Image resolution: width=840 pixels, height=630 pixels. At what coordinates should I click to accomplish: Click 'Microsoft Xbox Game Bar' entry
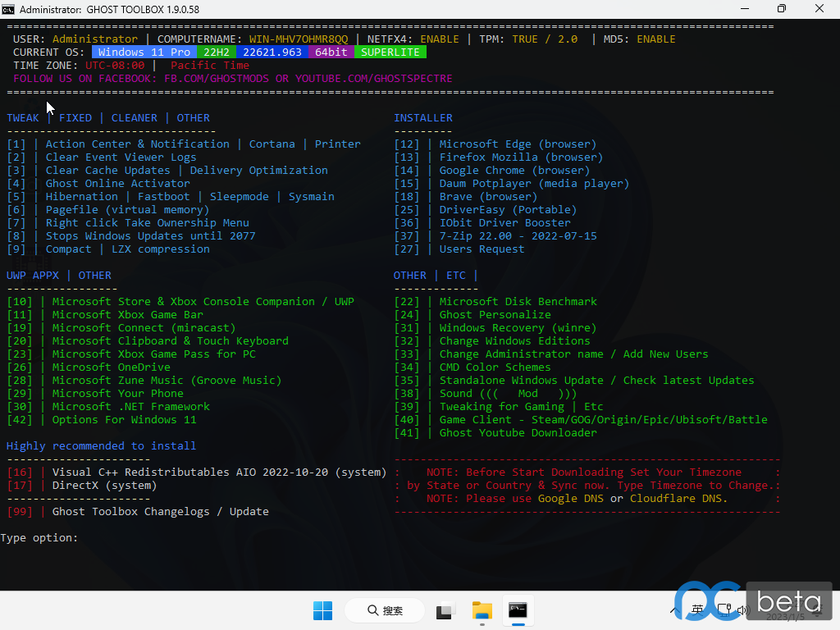pyautogui.click(x=127, y=314)
